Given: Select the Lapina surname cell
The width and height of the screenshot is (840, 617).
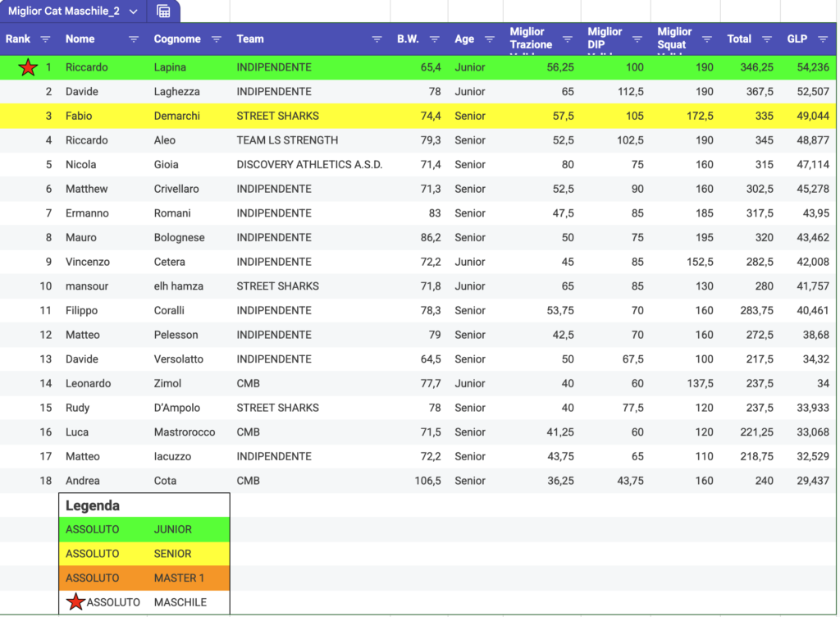Looking at the screenshot, I should [171, 67].
